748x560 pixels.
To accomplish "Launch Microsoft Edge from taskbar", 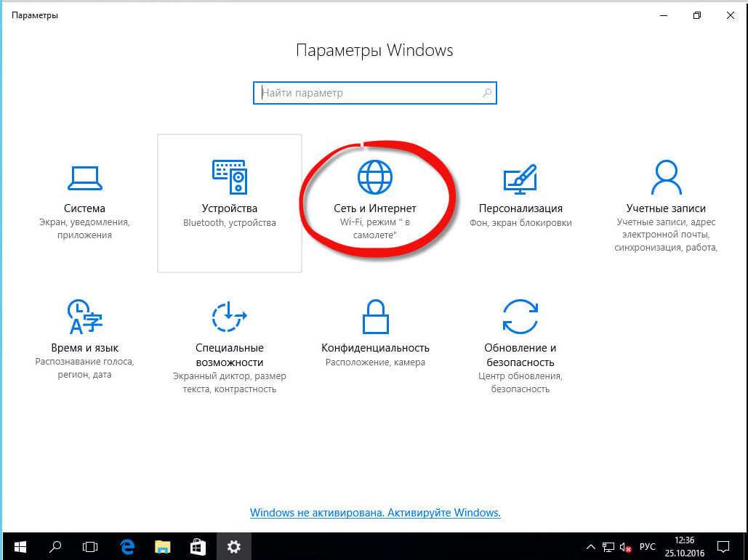I will tap(128, 546).
